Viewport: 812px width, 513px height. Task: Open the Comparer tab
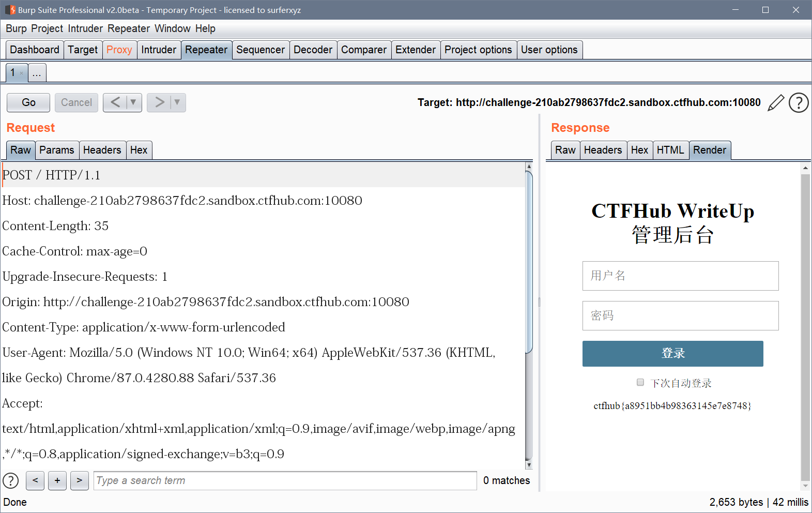coord(364,50)
